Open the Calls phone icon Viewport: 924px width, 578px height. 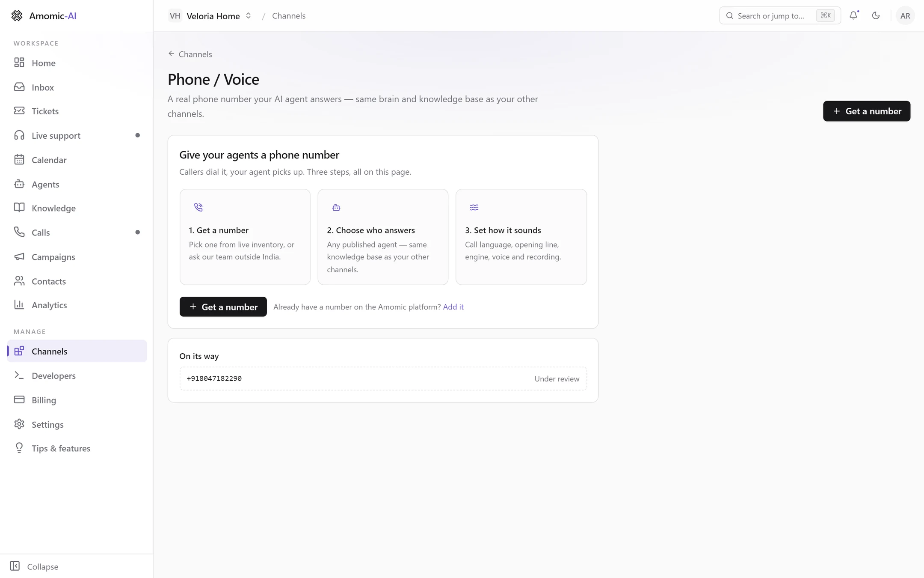(x=19, y=232)
